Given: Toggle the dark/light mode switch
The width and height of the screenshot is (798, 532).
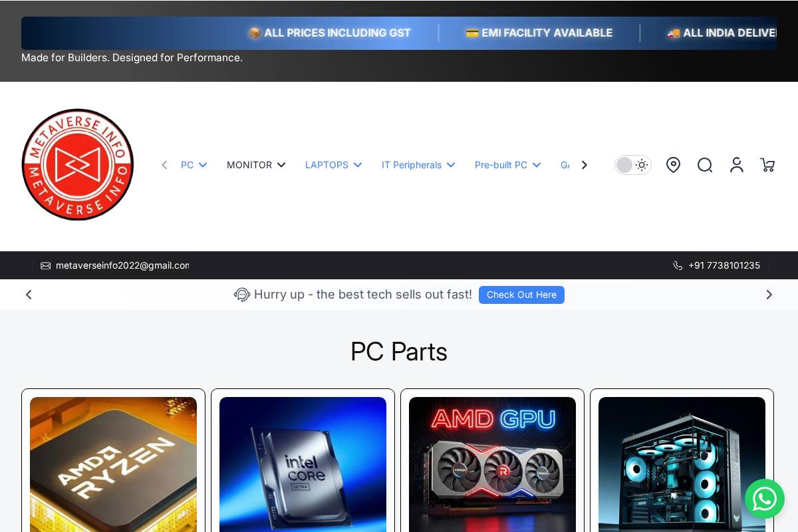Looking at the screenshot, I should [632, 165].
